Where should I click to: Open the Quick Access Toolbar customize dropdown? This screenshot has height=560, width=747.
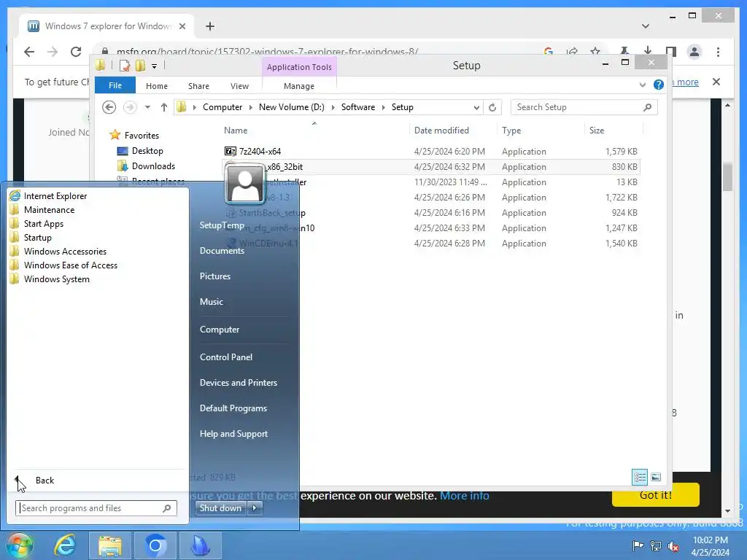click(155, 66)
